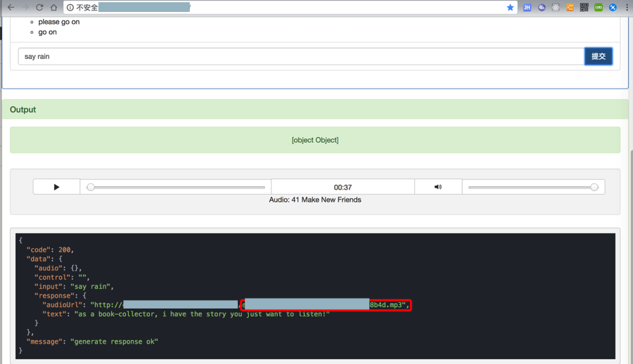Image resolution: width=633 pixels, height=364 pixels.
Task: Adjust the audio volume slider
Action: tap(533, 187)
